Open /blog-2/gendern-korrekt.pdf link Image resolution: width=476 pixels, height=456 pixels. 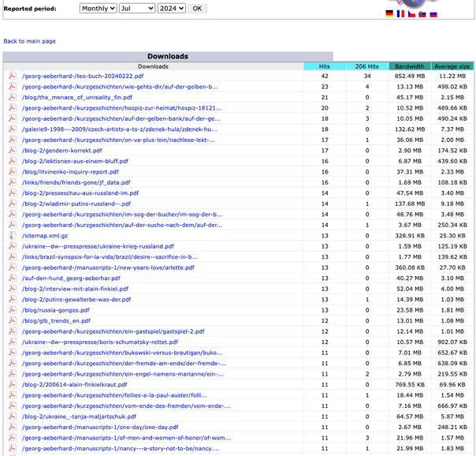tap(62, 151)
